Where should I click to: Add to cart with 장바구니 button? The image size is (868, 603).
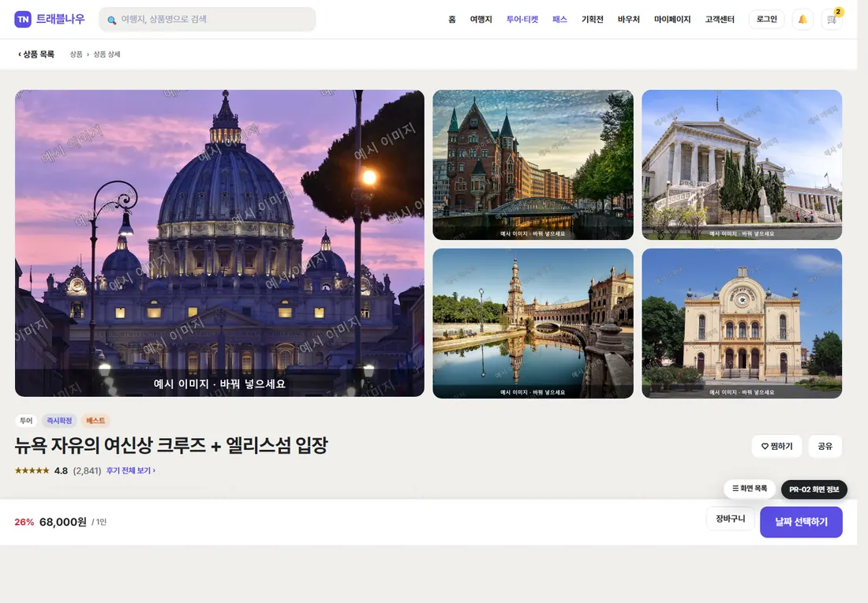730,519
